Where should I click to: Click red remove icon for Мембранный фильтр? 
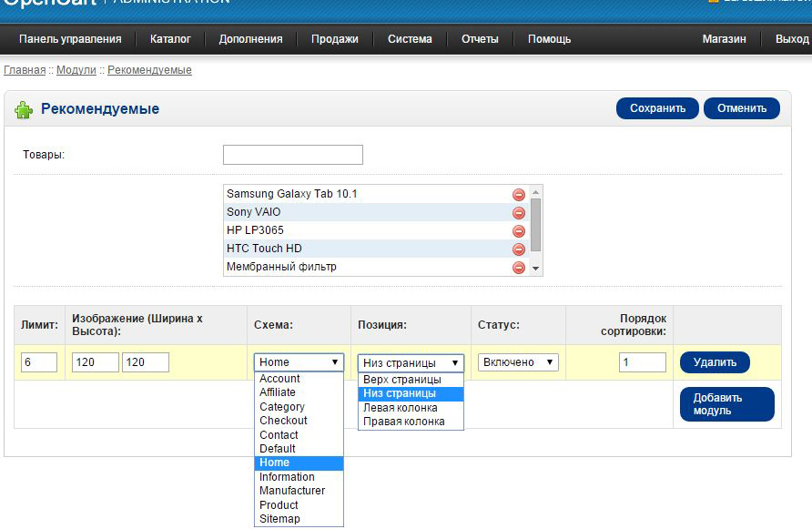click(x=519, y=268)
